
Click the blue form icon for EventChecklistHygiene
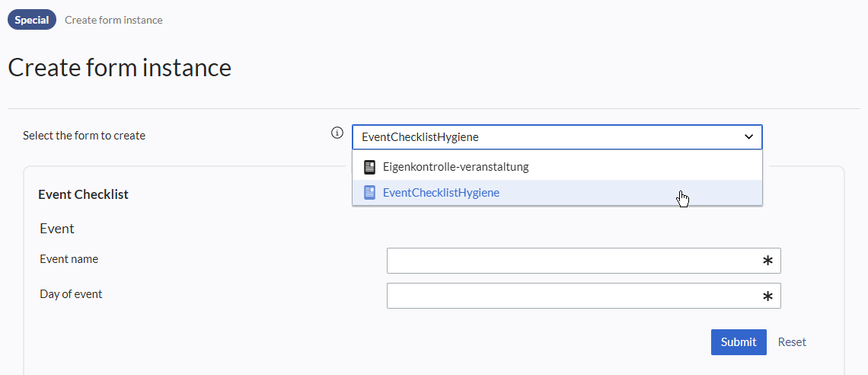[369, 193]
